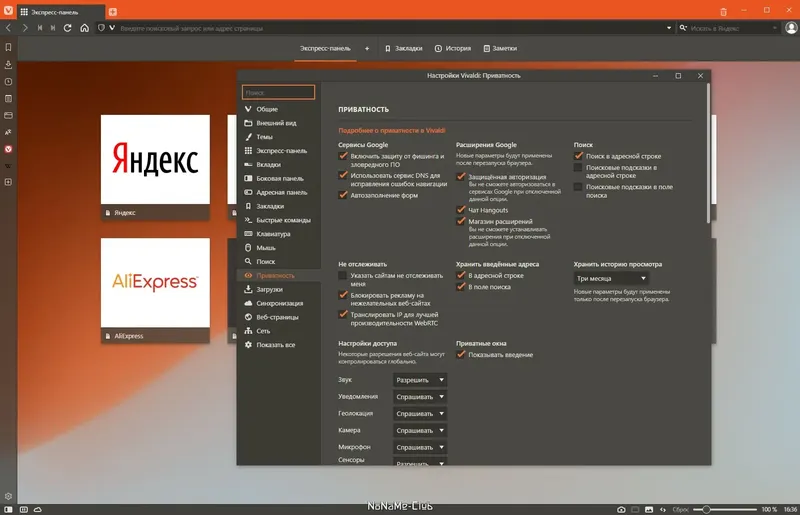This screenshot has height=515, width=800.
Task: Add new speed dial group plus
Action: pos(367,48)
